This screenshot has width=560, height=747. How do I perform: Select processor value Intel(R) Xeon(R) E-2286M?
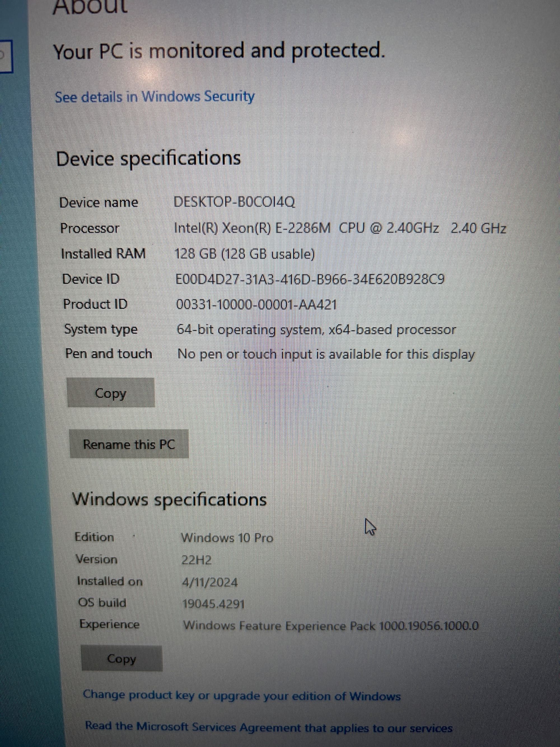pos(340,228)
